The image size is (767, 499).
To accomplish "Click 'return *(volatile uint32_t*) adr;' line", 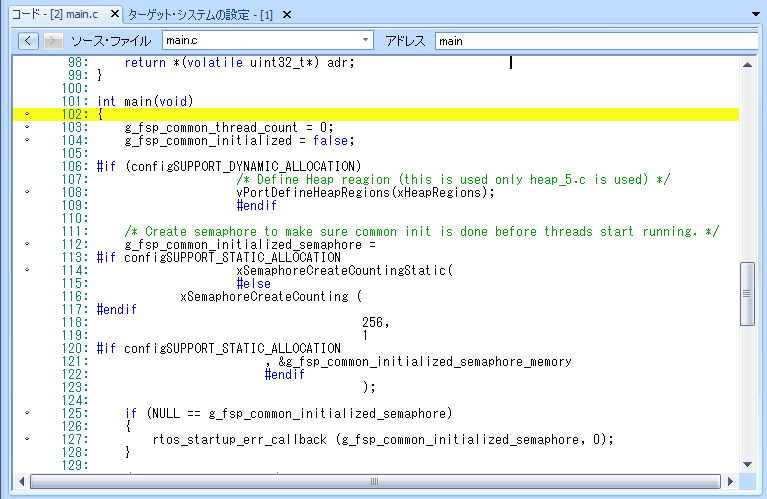I will (239, 63).
